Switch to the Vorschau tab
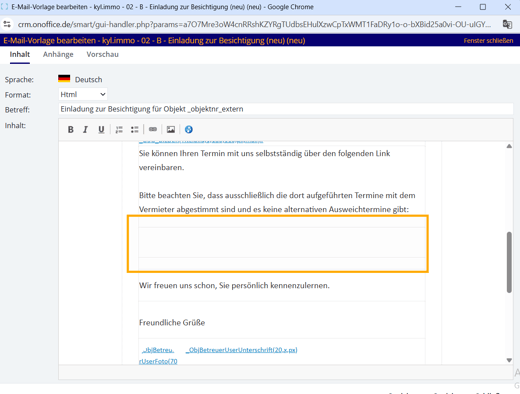 pyautogui.click(x=102, y=54)
